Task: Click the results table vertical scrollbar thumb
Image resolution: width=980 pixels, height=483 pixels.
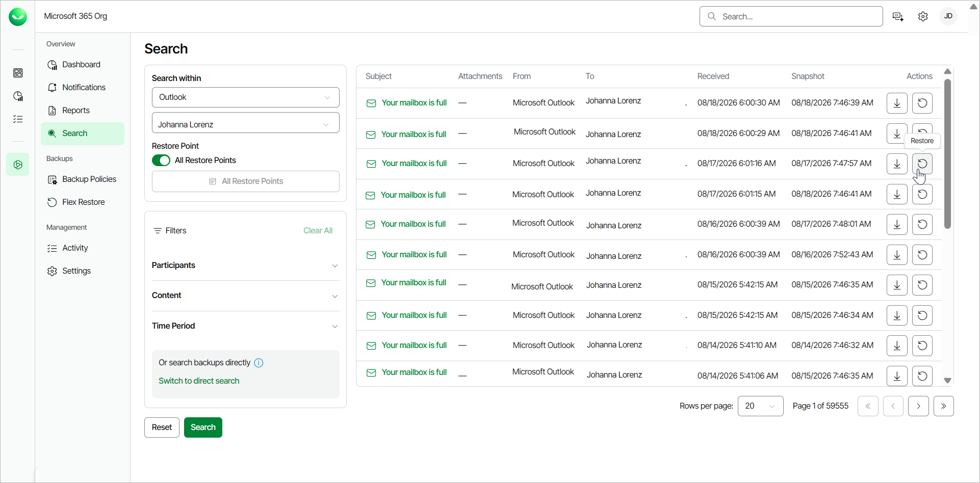Action: 947,153
